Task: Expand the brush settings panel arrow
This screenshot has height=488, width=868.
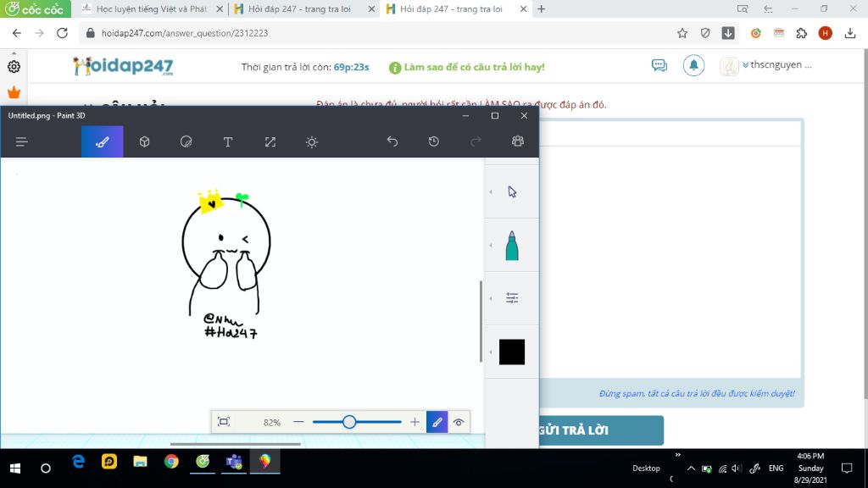Action: [491, 298]
